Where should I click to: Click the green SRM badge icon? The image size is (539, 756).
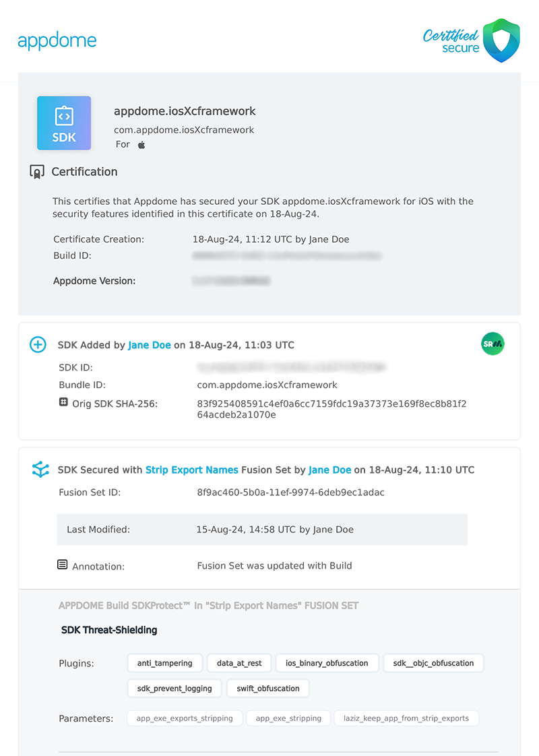point(493,344)
